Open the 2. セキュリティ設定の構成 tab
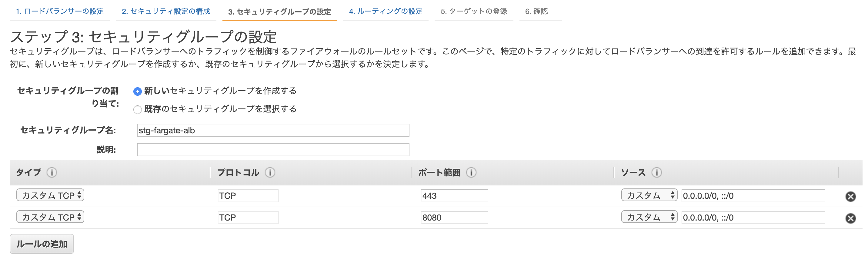 click(x=166, y=12)
